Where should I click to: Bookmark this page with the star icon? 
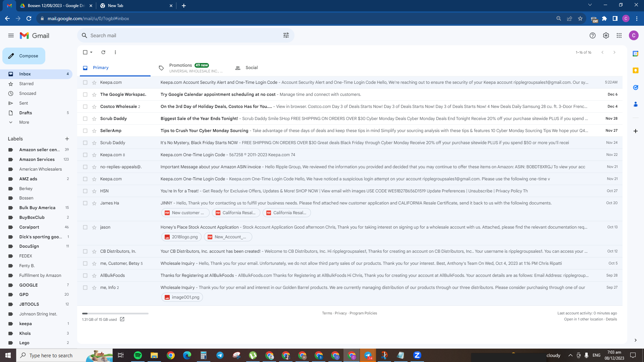click(x=580, y=19)
